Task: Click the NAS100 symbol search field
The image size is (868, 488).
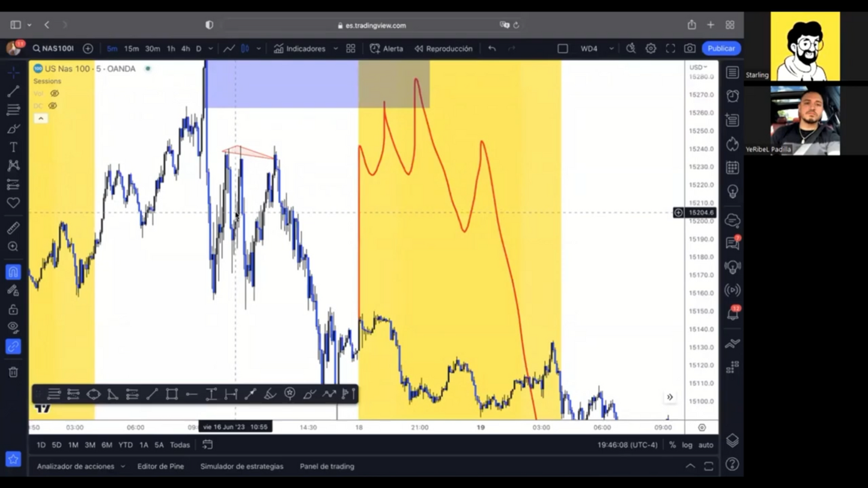Action: (54, 49)
